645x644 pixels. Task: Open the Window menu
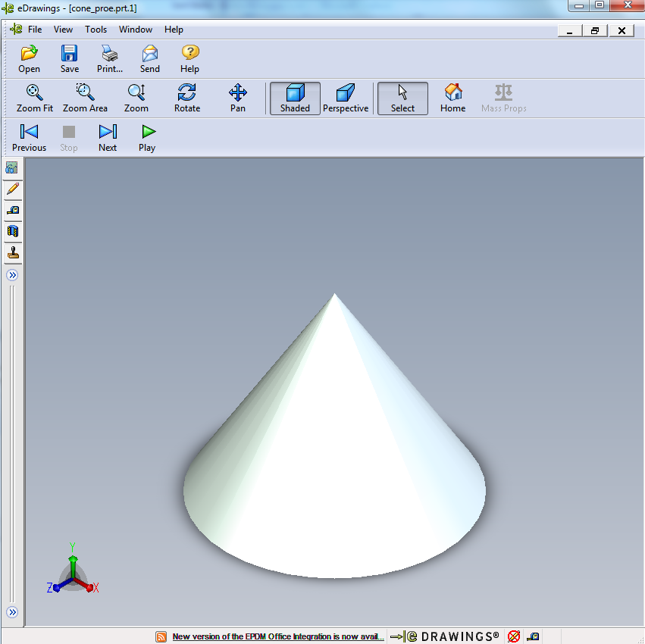136,30
